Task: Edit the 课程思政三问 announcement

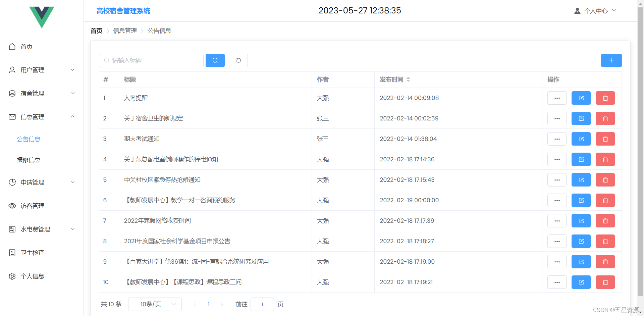Action: tap(581, 282)
